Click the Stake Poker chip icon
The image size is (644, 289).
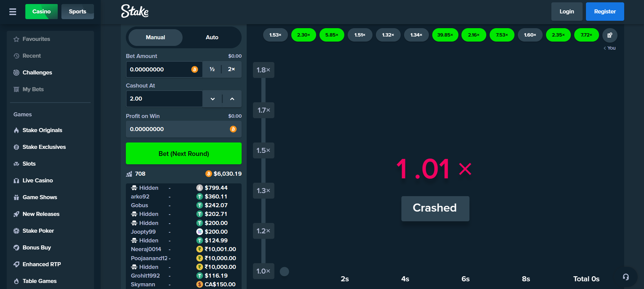pos(16,231)
